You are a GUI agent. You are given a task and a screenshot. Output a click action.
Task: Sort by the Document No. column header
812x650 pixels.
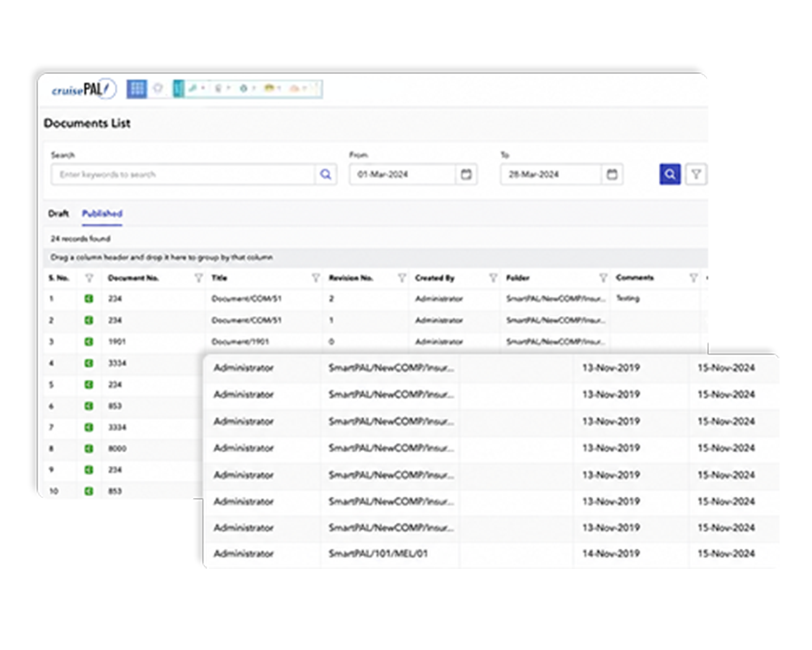(133, 278)
